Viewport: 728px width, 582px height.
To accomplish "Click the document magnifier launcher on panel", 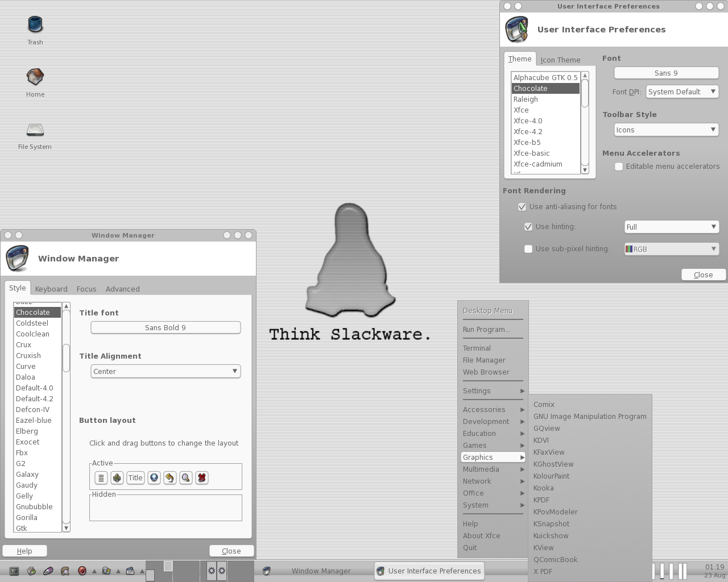I will 65,571.
